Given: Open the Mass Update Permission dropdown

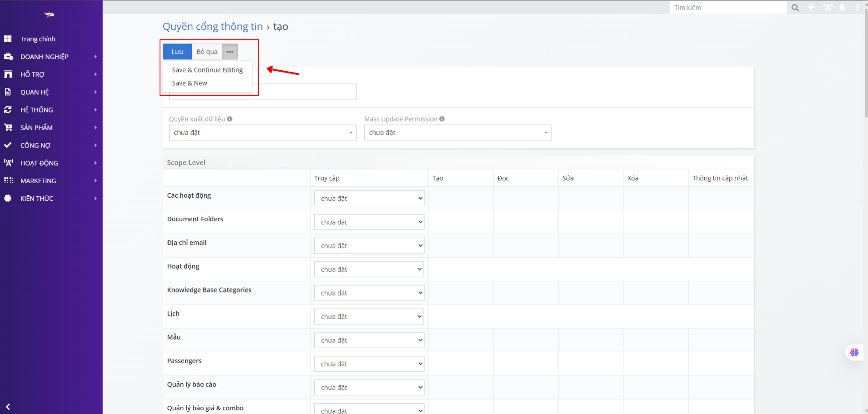Looking at the screenshot, I should pos(458,132).
